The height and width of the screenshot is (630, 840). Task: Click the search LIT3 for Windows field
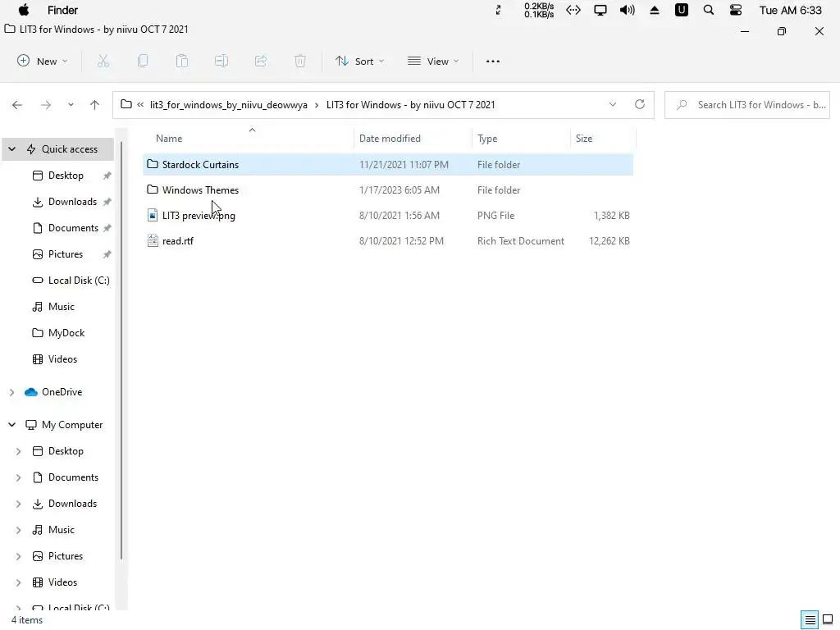(747, 104)
